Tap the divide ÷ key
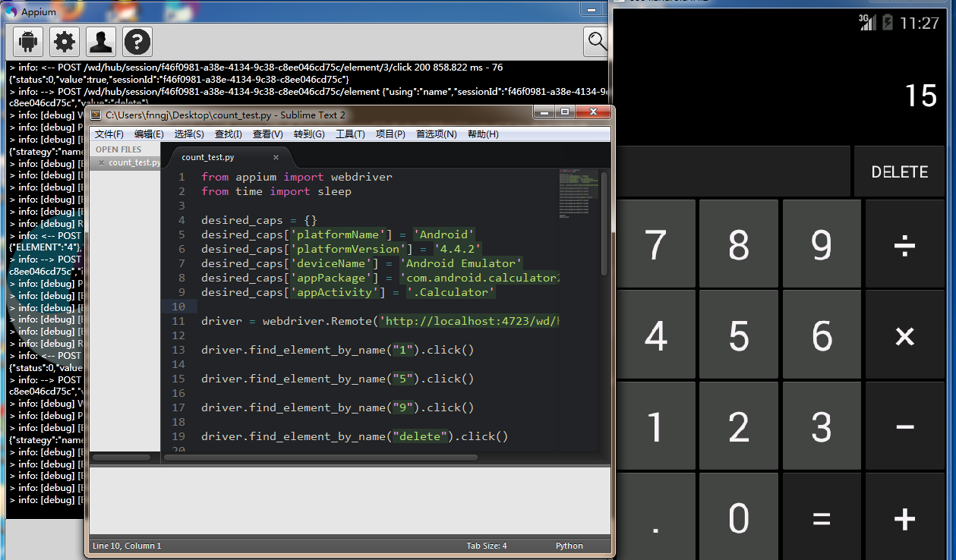 pyautogui.click(x=904, y=245)
